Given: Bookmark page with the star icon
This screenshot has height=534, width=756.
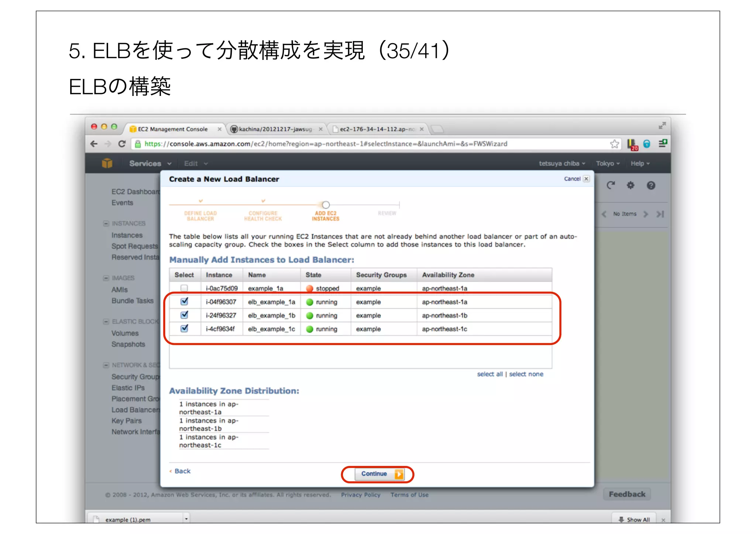Looking at the screenshot, I should 615,144.
